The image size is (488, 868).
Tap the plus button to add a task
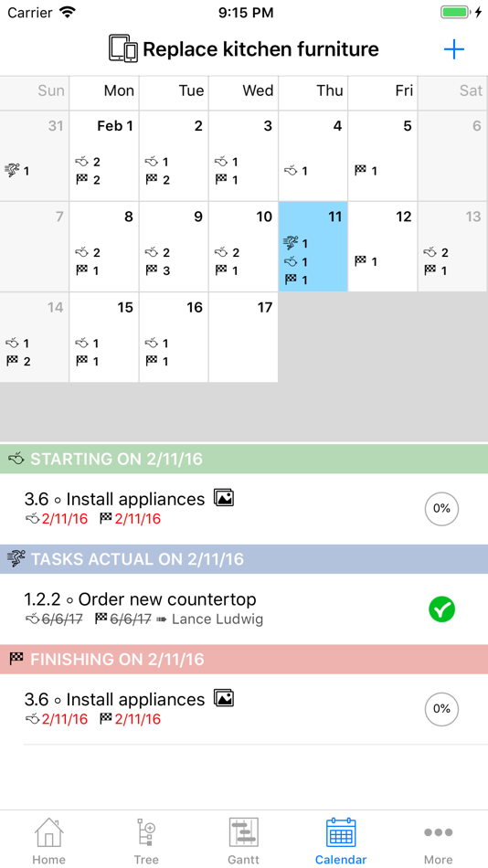pos(453,50)
